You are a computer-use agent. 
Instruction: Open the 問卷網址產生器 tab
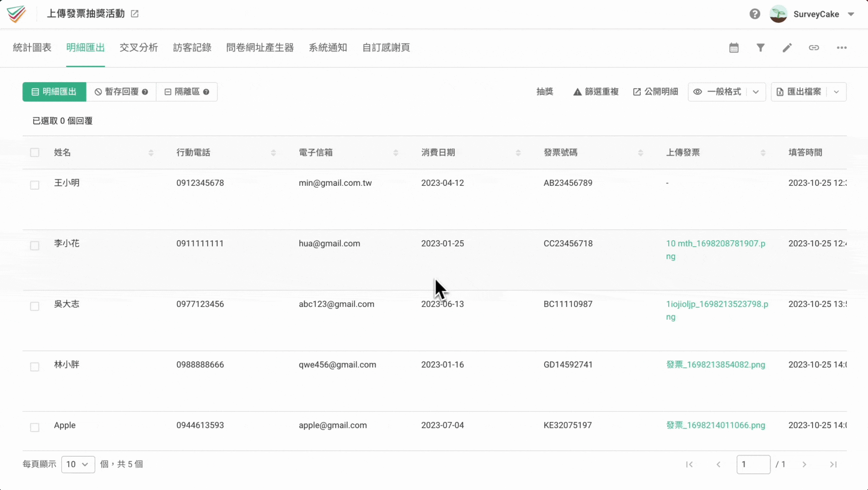point(260,48)
